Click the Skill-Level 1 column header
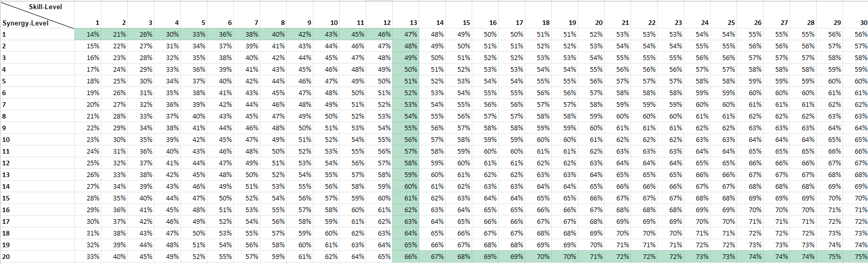The width and height of the screenshot is (868, 264). click(97, 23)
